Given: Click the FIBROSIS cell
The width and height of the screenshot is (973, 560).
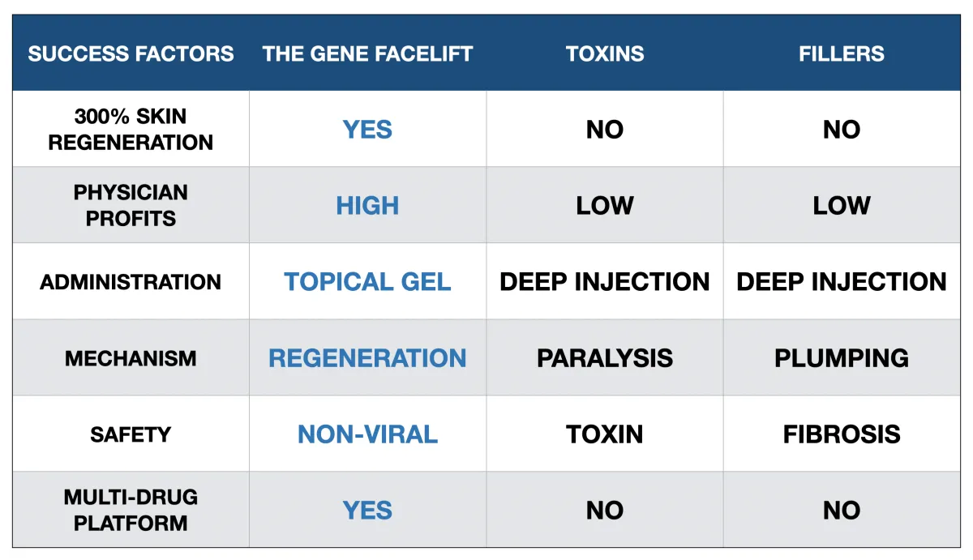Looking at the screenshot, I should [x=842, y=434].
